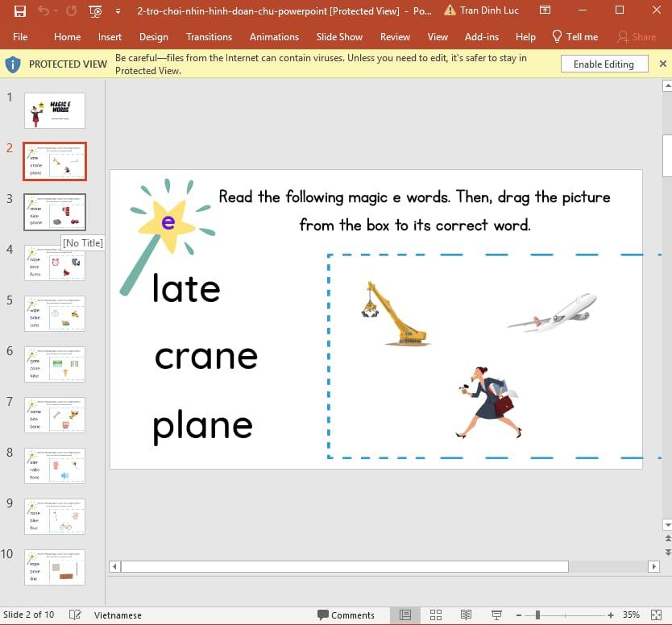Viewport: 672px width, 625px height.
Task: Save the presentation via Quick Access toolbar
Action: (x=19, y=10)
